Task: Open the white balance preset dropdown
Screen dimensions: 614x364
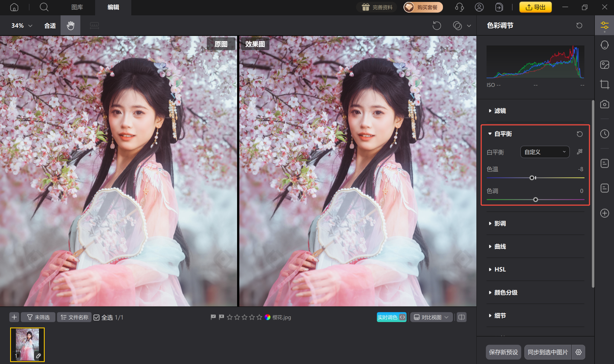Action: (x=545, y=152)
